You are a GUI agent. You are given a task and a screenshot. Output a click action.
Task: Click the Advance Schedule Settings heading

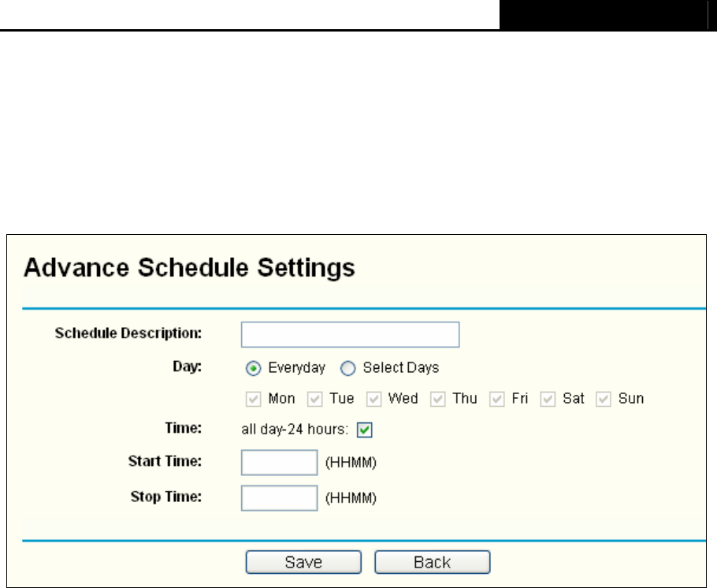(189, 268)
